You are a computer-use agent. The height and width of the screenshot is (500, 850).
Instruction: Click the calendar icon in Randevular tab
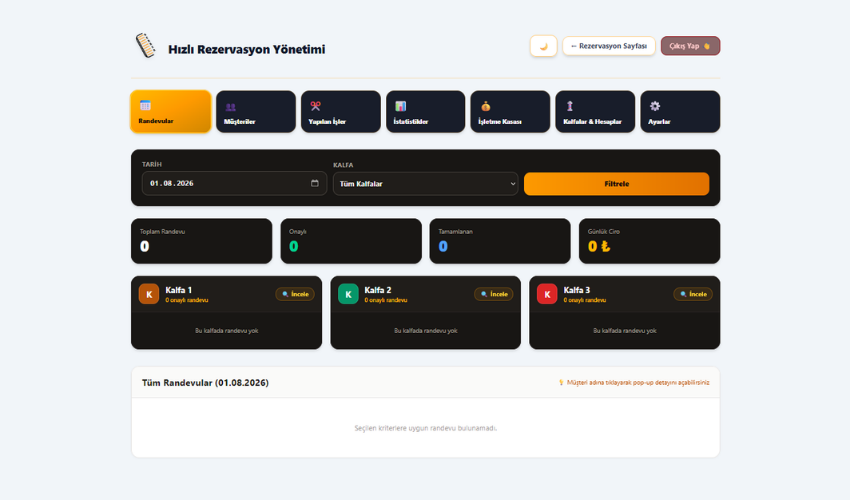(145, 105)
